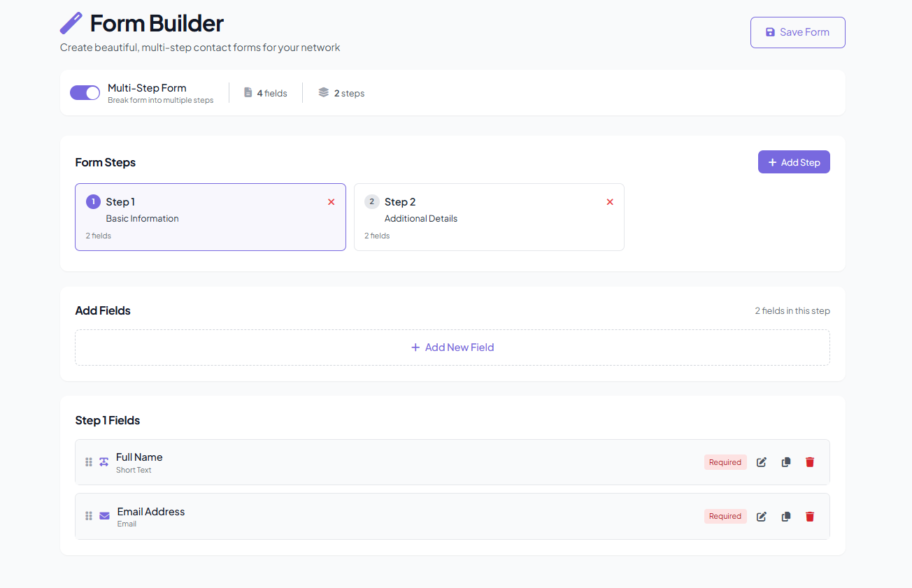
Task: Remove Step 1 using its X button
Action: tap(331, 201)
